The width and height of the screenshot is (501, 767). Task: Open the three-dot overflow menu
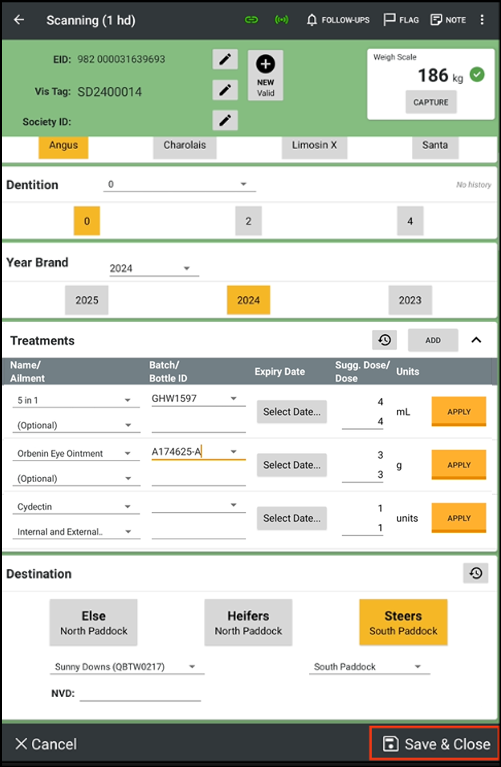482,20
